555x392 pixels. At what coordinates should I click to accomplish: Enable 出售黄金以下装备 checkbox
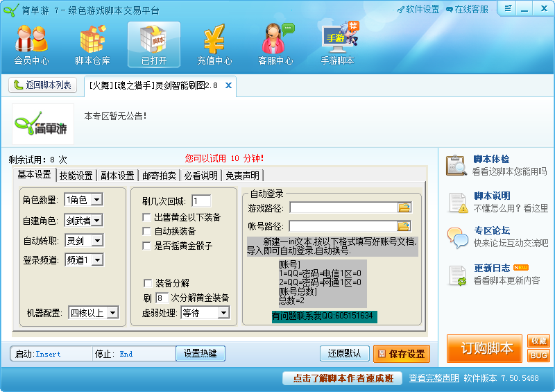point(147,217)
